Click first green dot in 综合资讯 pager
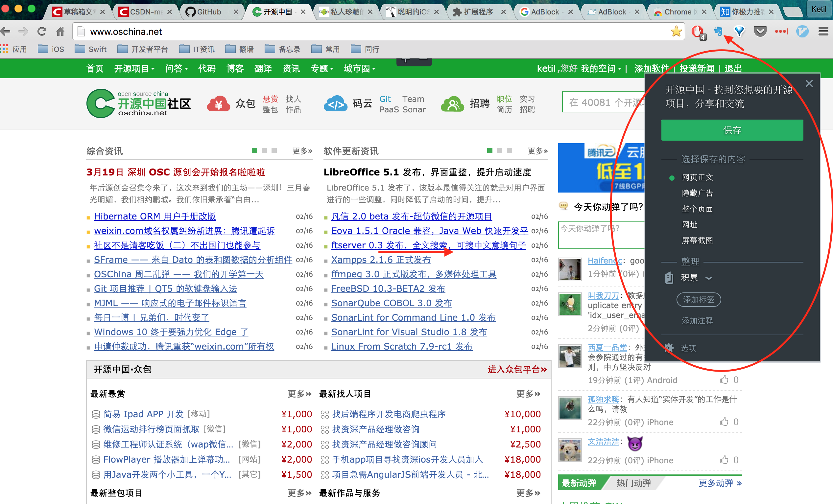 254,151
